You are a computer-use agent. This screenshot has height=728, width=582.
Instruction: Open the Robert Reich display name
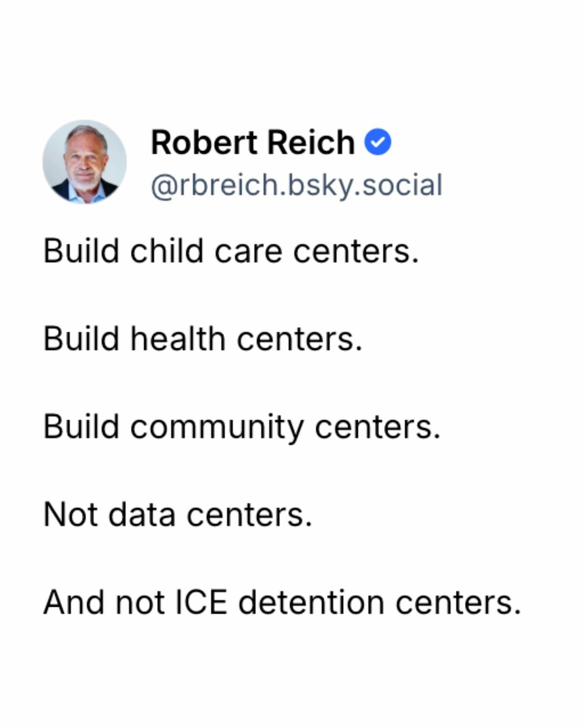(x=253, y=142)
